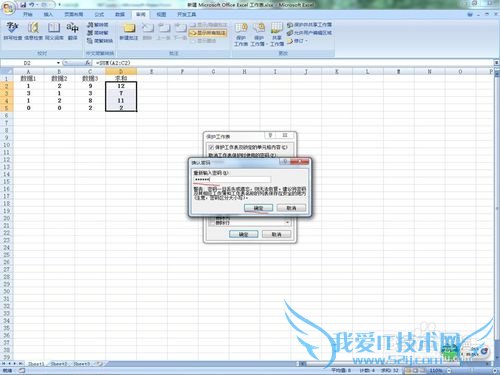
Task: Select the Sheet2 worksheet tab
Action: [x=59, y=364]
